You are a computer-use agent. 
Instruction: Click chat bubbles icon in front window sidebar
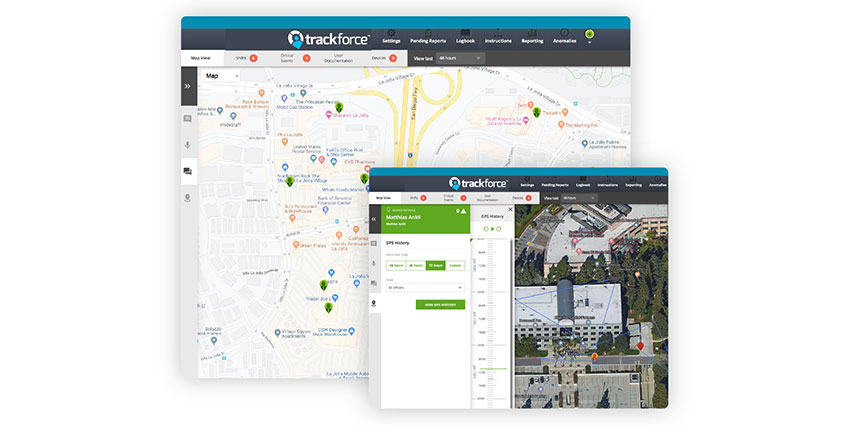coord(374,283)
